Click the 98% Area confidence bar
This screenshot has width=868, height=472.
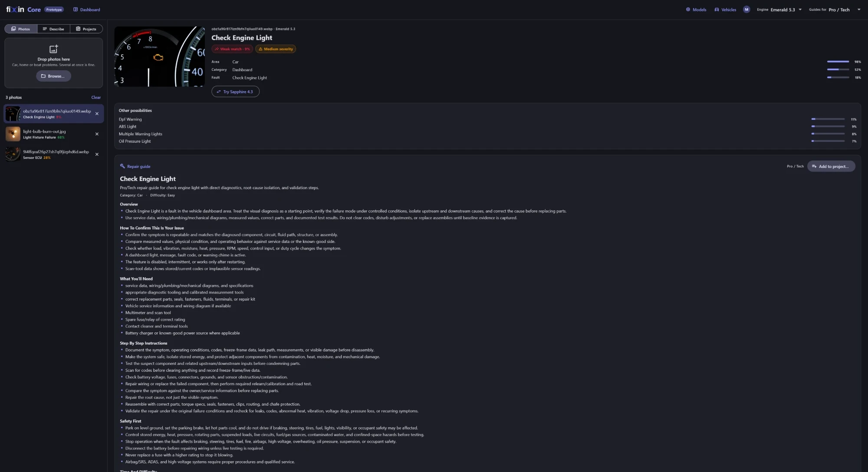click(838, 62)
